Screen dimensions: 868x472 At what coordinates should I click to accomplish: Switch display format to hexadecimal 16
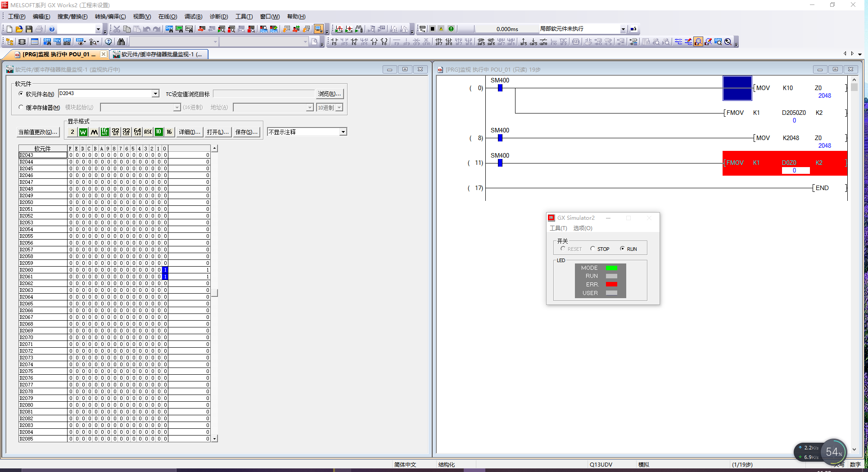(x=169, y=132)
